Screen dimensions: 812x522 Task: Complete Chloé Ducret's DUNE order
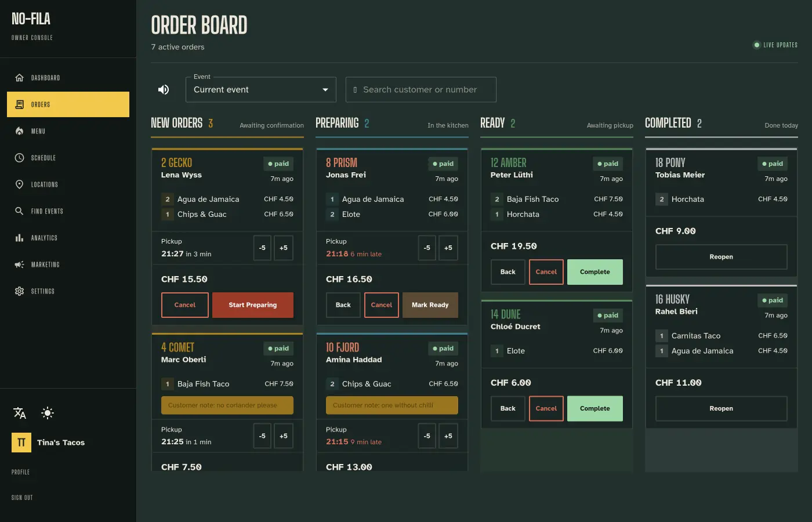[595, 408]
